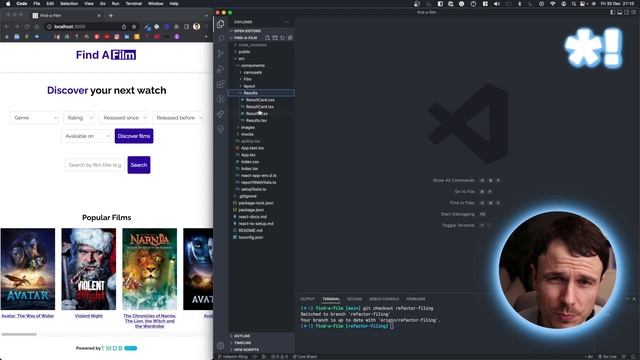Image resolution: width=640 pixels, height=360 pixels.
Task: Expand the layout folder in Explorer
Action: (261, 86)
